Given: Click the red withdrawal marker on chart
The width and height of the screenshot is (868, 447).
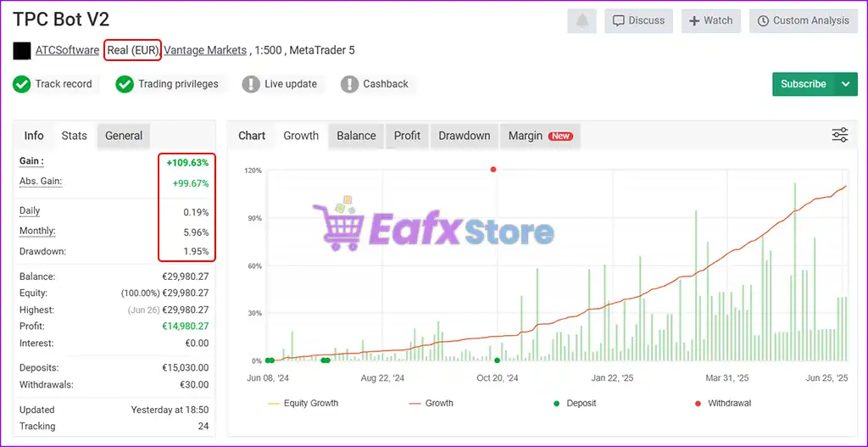Looking at the screenshot, I should (493, 170).
